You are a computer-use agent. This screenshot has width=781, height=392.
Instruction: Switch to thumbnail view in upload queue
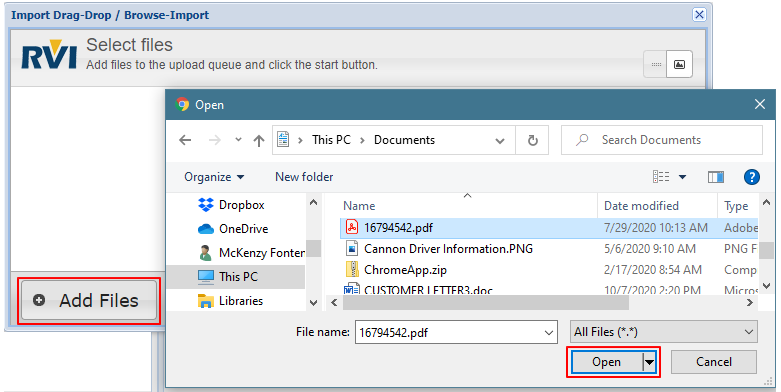pyautogui.click(x=679, y=64)
